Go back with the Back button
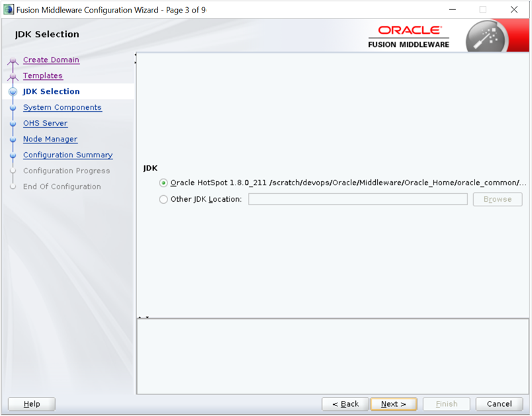532x416 pixels. pos(345,404)
